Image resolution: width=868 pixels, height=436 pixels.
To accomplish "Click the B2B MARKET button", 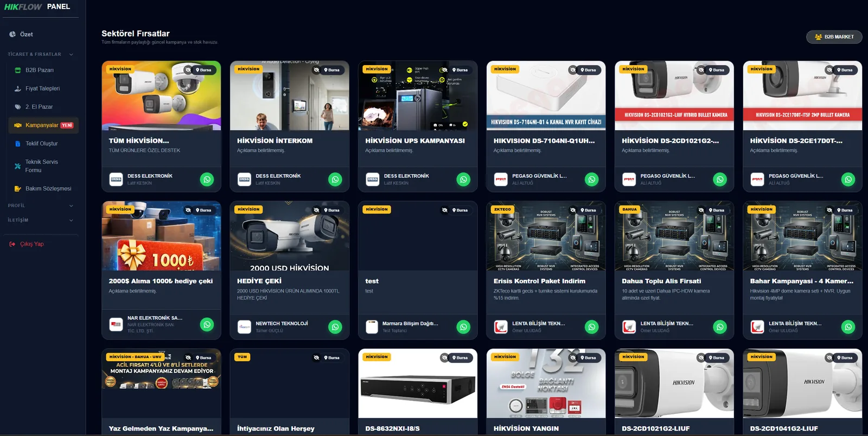I will [834, 37].
